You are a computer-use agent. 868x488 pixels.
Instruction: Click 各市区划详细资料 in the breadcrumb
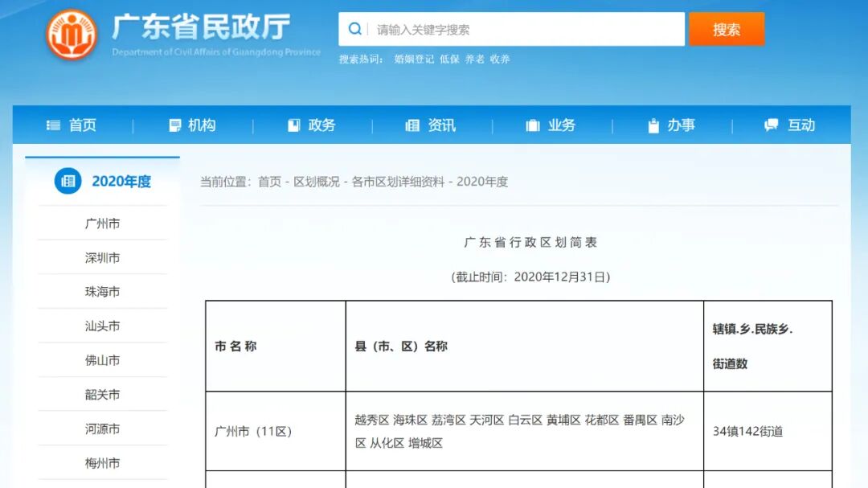pos(398,182)
